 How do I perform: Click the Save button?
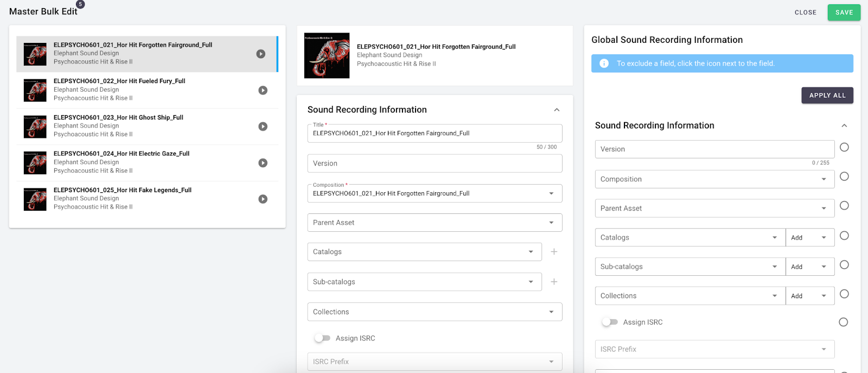(x=844, y=12)
